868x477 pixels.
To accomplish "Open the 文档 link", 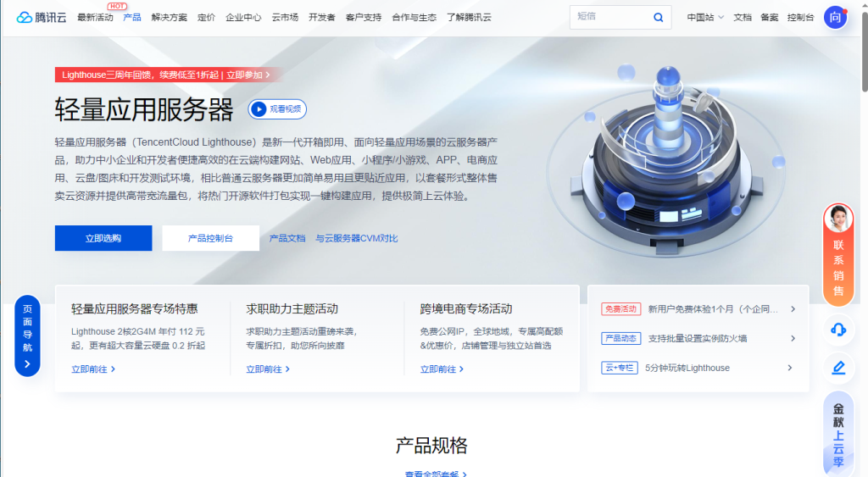I will pos(743,18).
